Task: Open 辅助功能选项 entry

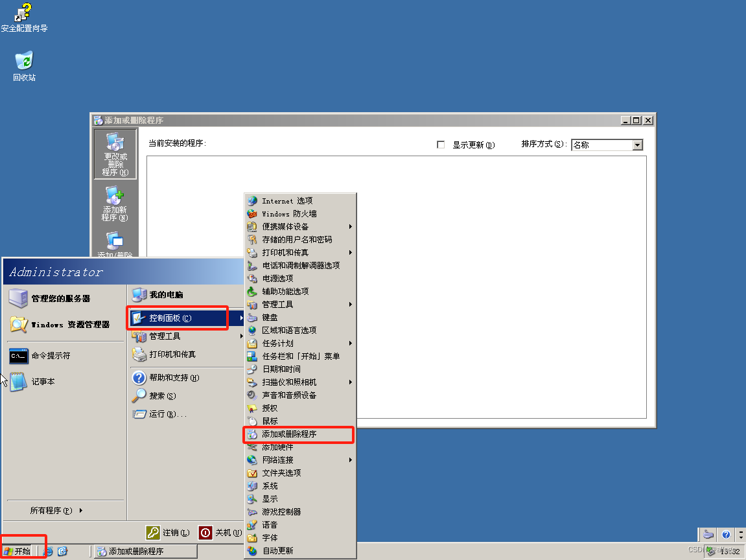Action: [x=300, y=291]
